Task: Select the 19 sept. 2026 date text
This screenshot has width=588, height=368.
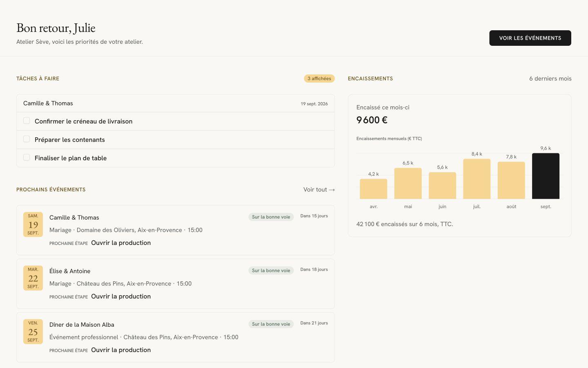Action: click(314, 104)
